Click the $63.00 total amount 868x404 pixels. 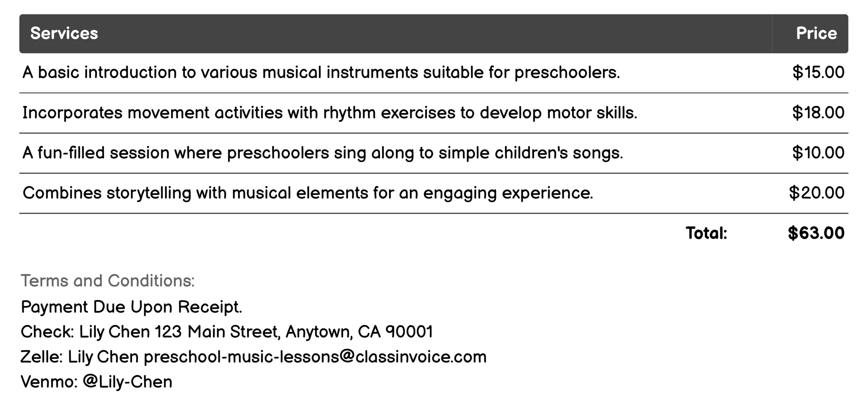[816, 233]
